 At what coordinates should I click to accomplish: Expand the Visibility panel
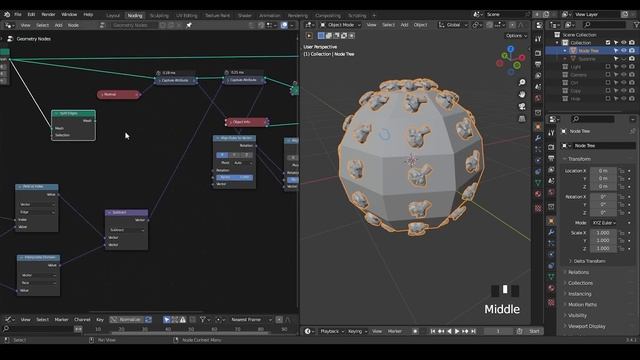point(577,316)
